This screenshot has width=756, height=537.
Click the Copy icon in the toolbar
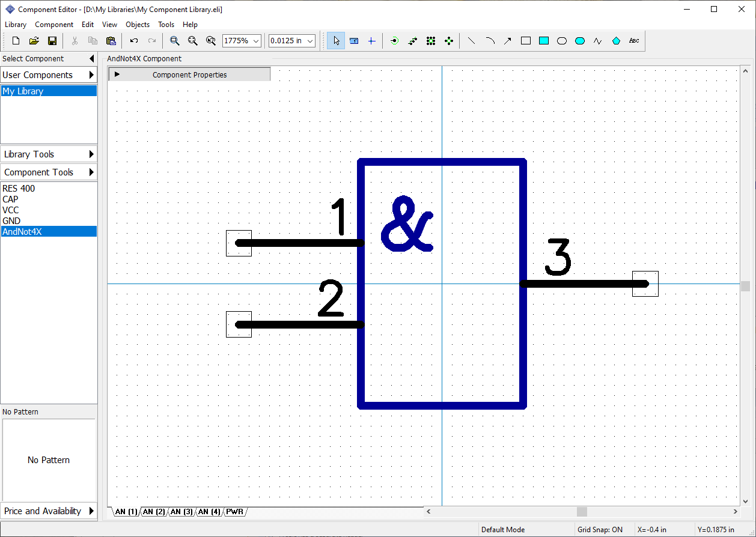pyautogui.click(x=93, y=41)
